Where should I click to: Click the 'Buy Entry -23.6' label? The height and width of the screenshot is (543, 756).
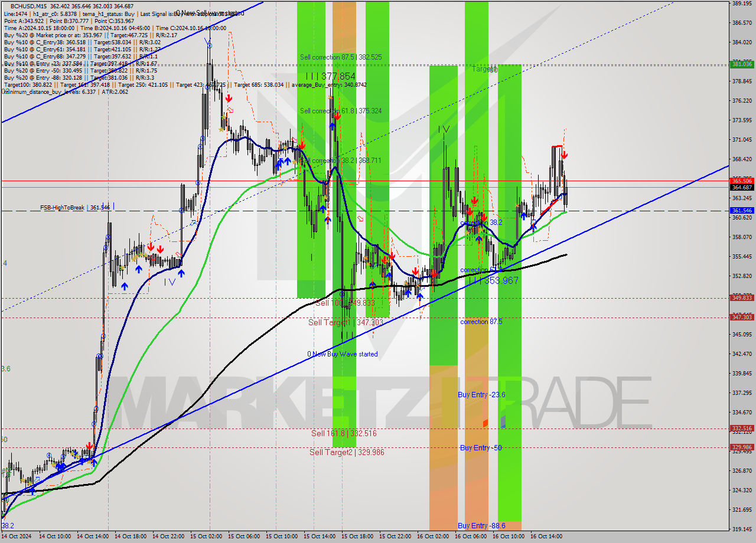tap(481, 395)
